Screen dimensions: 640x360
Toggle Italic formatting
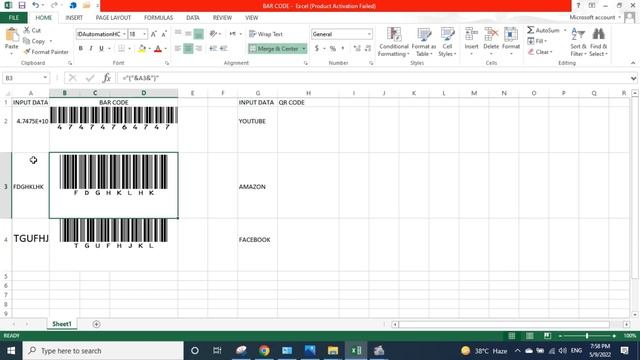(x=91, y=49)
